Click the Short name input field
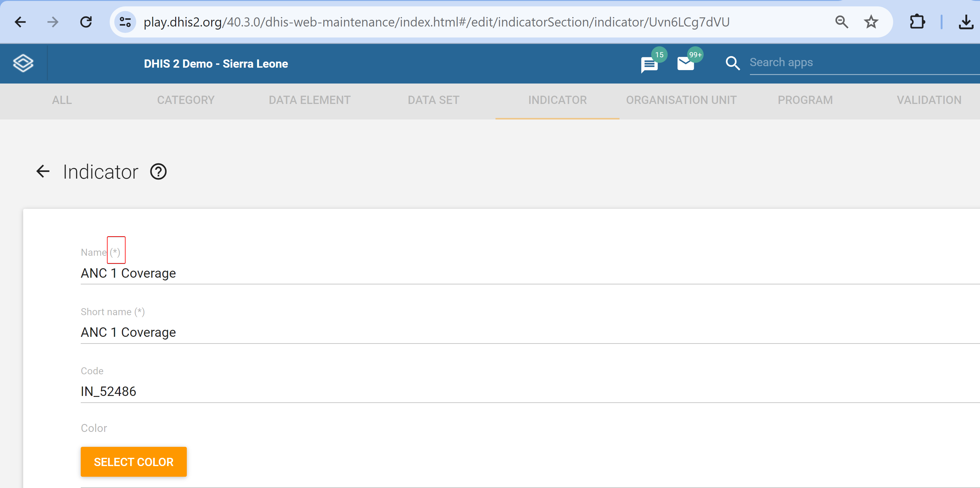This screenshot has height=488, width=980. click(530, 332)
